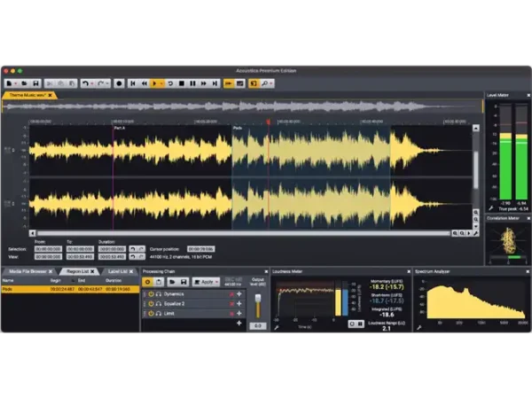
Task: Click the Open file folder icon
Action: [x=24, y=83]
